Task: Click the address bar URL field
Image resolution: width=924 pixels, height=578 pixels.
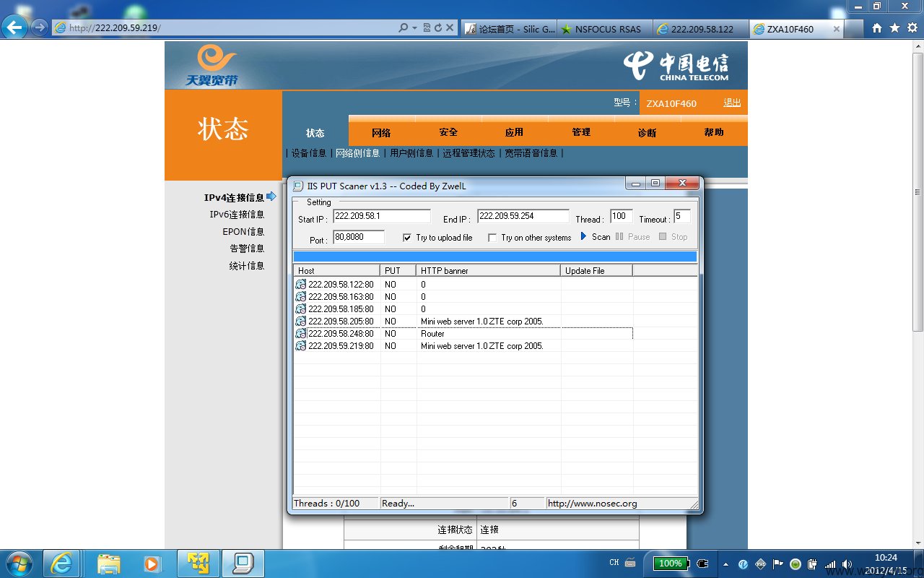Action: [224, 27]
